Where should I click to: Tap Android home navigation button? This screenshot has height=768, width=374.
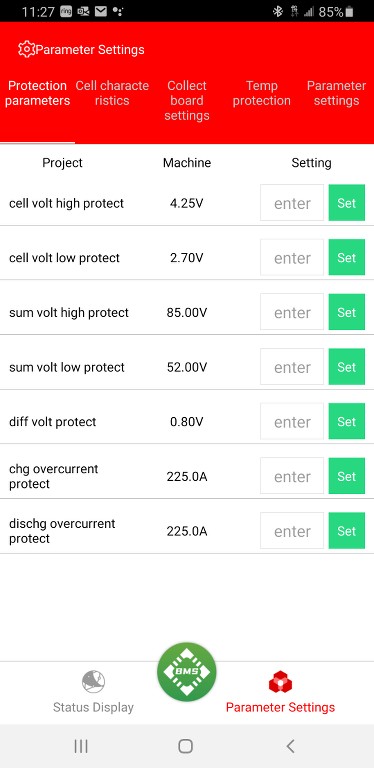tap(186, 746)
